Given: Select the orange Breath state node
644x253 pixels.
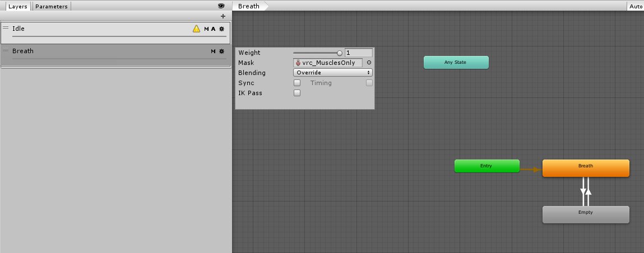Looking at the screenshot, I should pyautogui.click(x=586, y=168).
